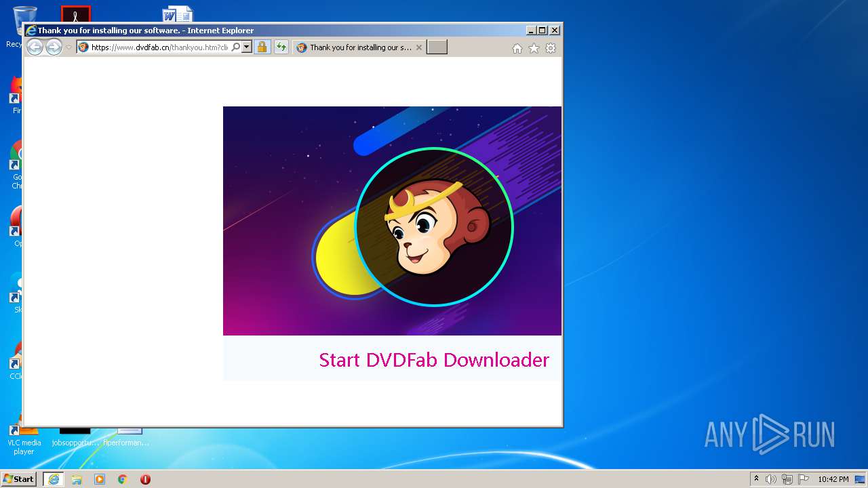
Task: Open Favorites star in Internet Explorer
Action: pos(534,48)
